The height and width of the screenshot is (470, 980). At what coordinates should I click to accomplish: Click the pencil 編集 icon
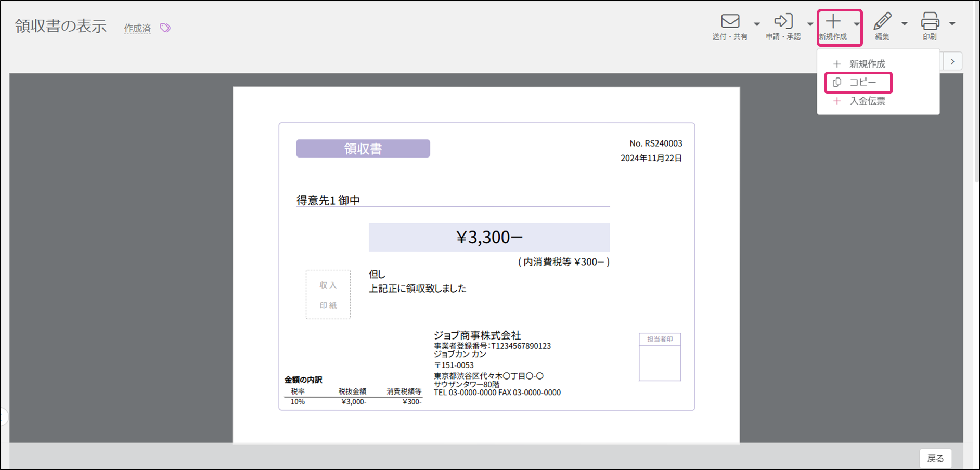point(882,21)
